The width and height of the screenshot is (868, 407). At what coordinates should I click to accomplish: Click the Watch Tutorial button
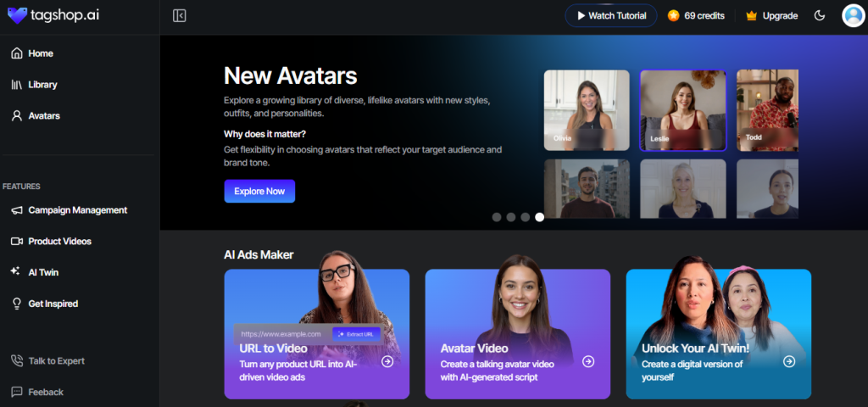pos(611,15)
